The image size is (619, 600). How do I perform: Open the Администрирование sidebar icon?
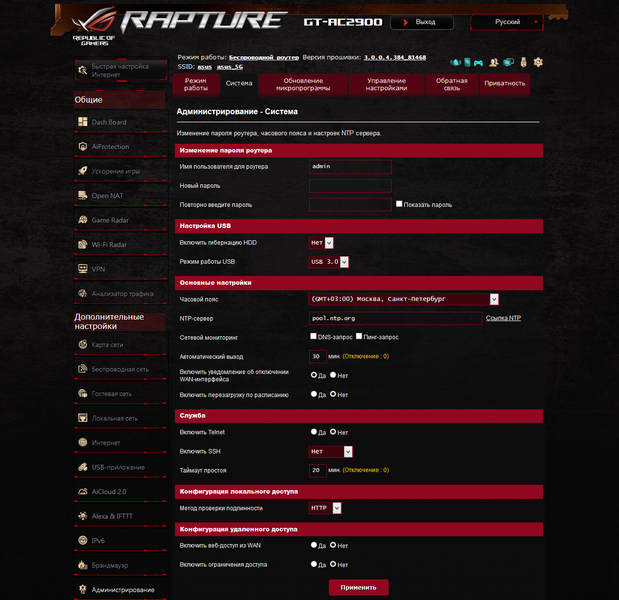(x=83, y=589)
